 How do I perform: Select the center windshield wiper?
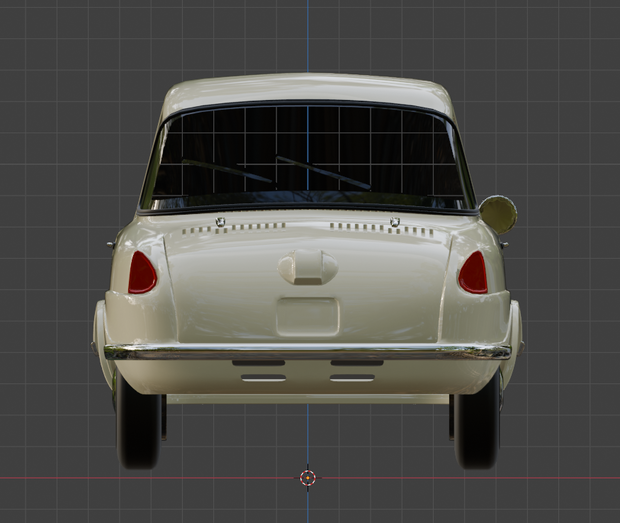coord(323,173)
